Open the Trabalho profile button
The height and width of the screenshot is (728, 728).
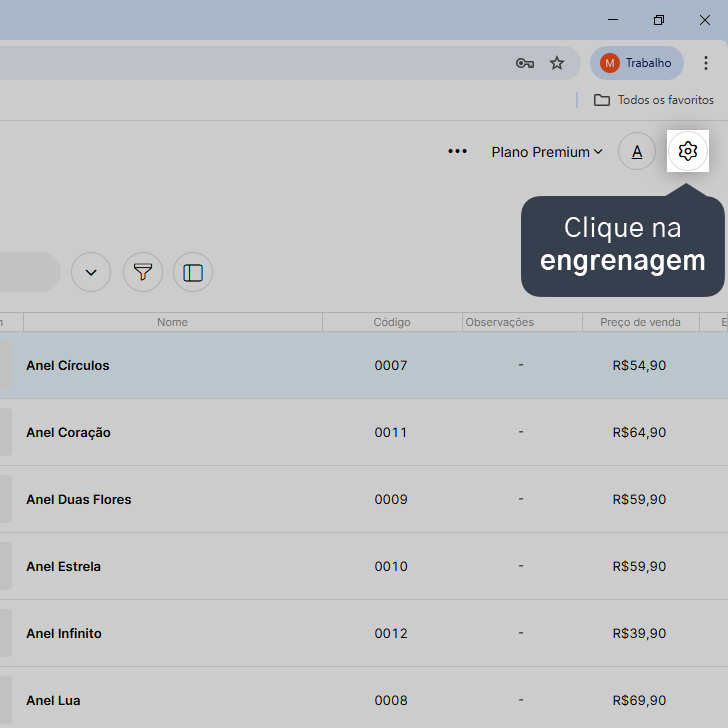tap(637, 63)
